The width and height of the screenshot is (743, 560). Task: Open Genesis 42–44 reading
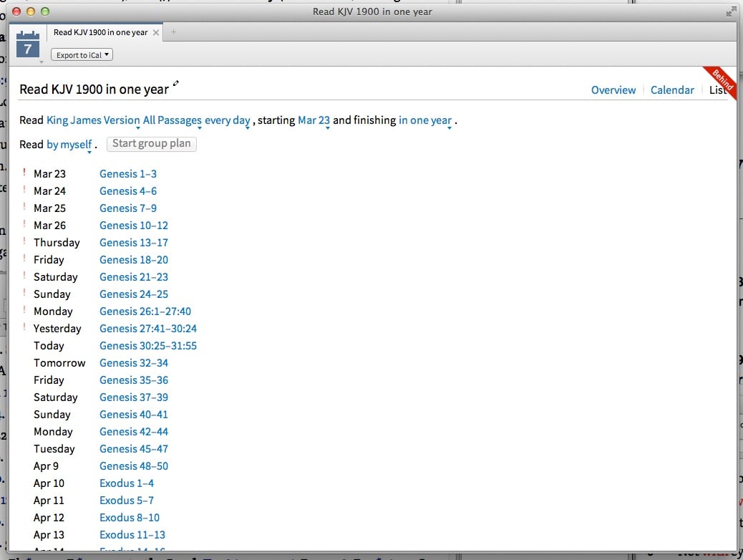pyautogui.click(x=134, y=432)
